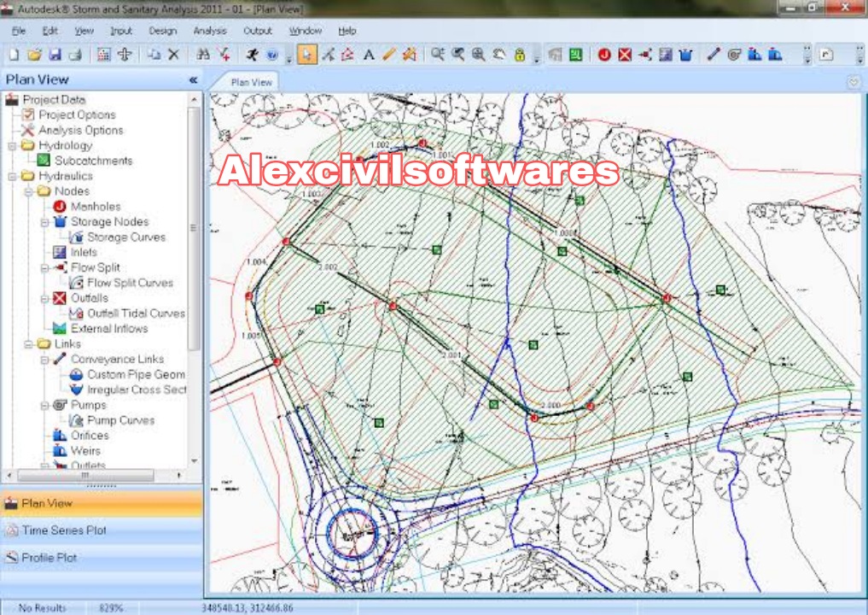Select the Text annotation tool
868x615 pixels.
370,53
